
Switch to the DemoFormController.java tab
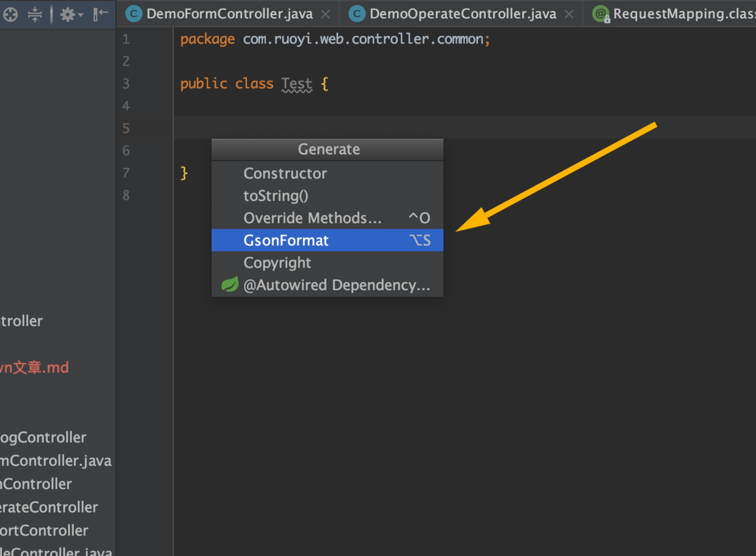(x=229, y=14)
